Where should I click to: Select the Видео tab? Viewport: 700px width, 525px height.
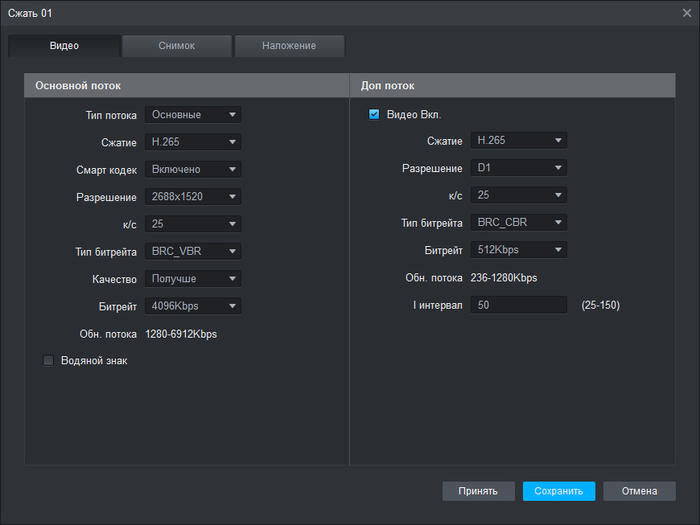(64, 46)
